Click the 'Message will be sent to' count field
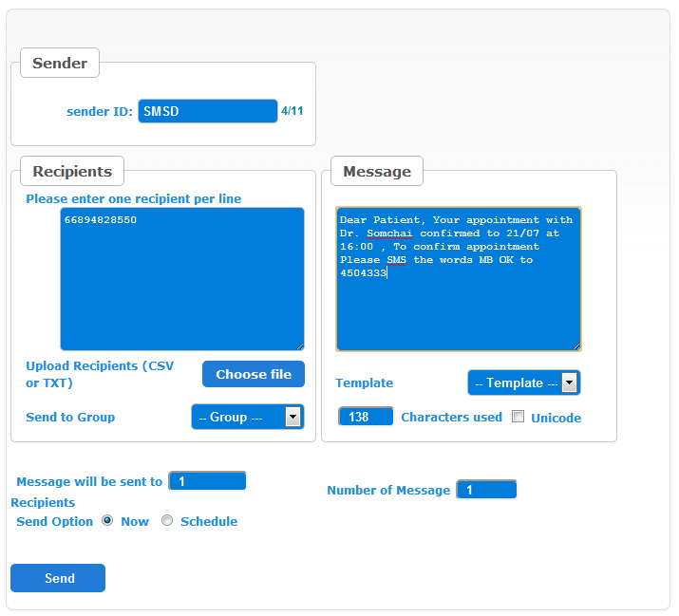The height and width of the screenshot is (616, 679). (207, 481)
